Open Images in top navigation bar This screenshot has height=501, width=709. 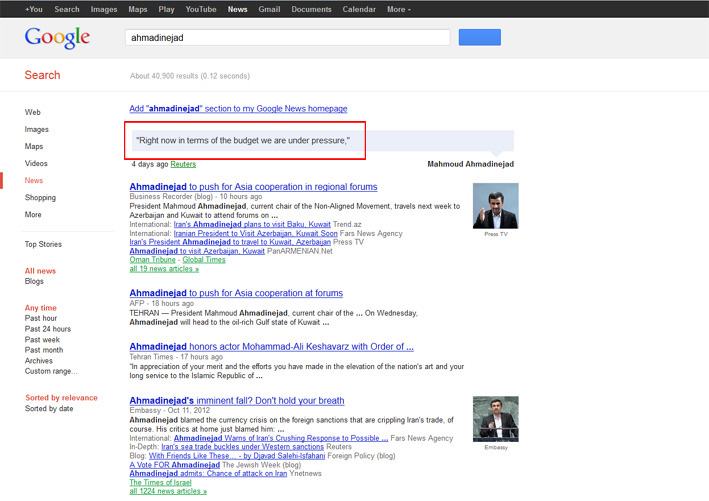[104, 9]
